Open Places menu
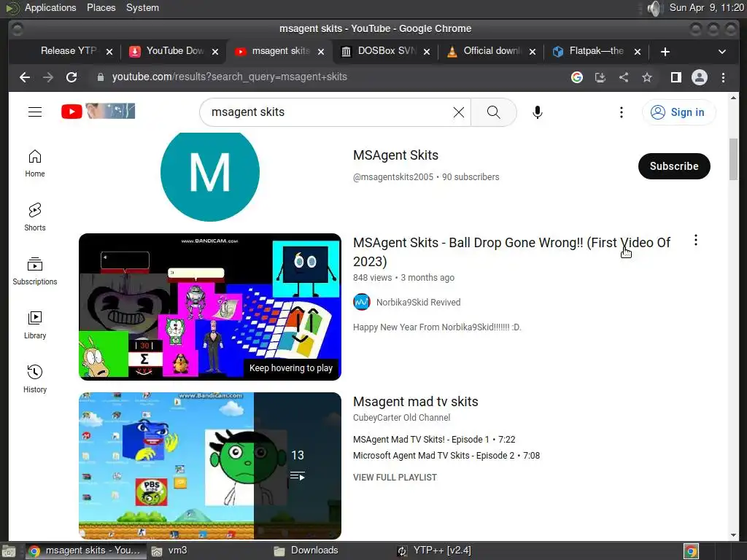Image resolution: width=747 pixels, height=560 pixels. 101,7
